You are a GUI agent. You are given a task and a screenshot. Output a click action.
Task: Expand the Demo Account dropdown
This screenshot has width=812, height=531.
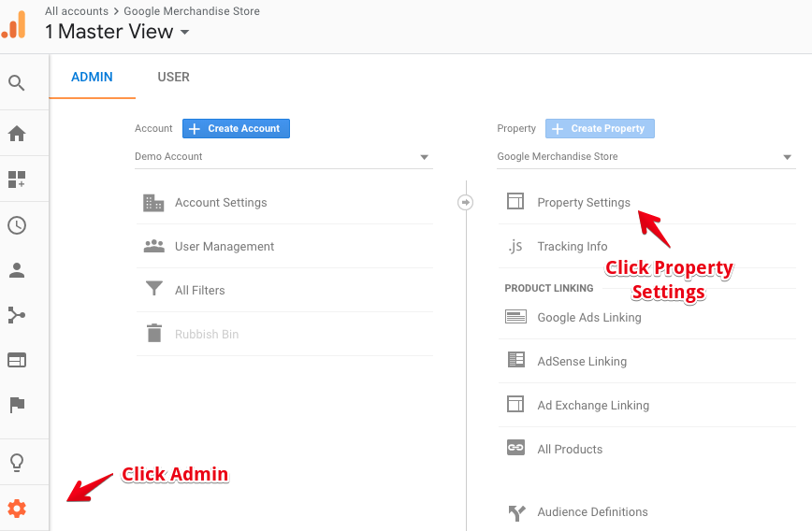(x=283, y=157)
